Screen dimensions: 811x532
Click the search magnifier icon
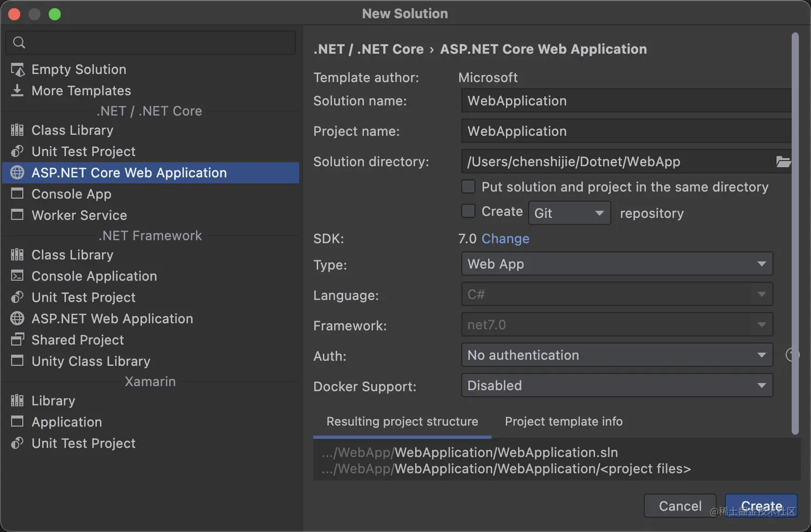[x=19, y=42]
